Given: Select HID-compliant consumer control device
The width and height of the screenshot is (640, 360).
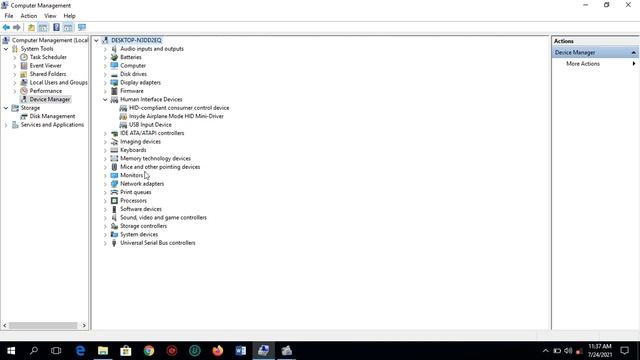Looking at the screenshot, I should coord(179,108).
